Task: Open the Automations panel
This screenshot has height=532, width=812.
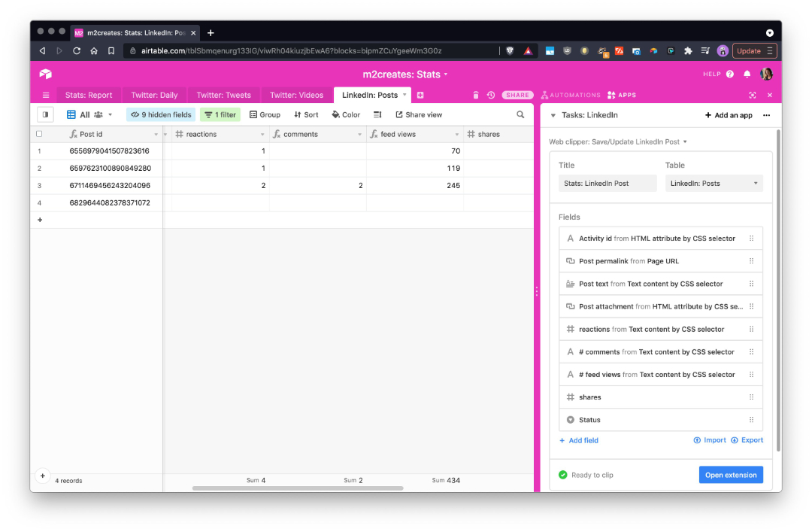Action: pos(571,96)
